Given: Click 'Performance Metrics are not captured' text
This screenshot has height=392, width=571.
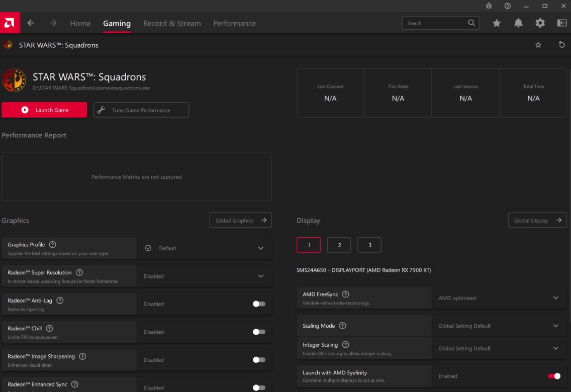Looking at the screenshot, I should (x=137, y=177).
